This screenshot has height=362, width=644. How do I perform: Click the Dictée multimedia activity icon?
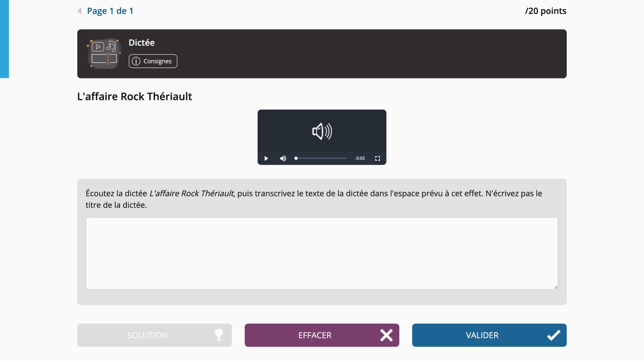(104, 54)
